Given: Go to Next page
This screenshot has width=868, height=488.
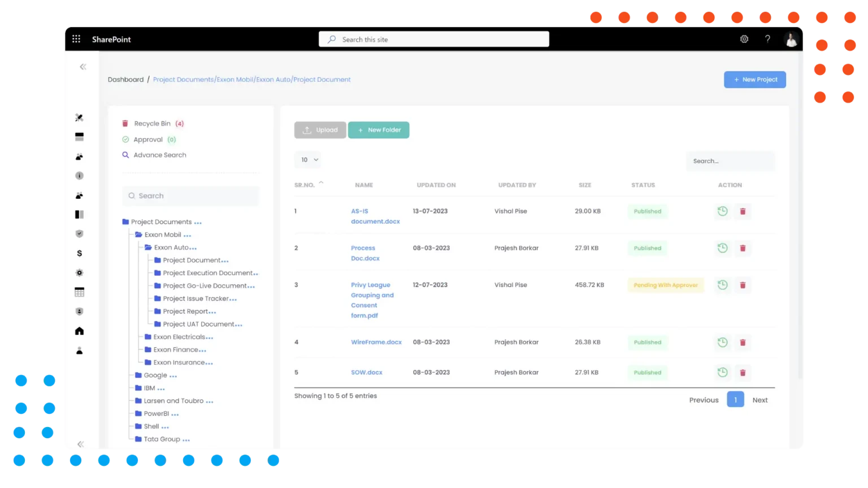Looking at the screenshot, I should coord(760,400).
